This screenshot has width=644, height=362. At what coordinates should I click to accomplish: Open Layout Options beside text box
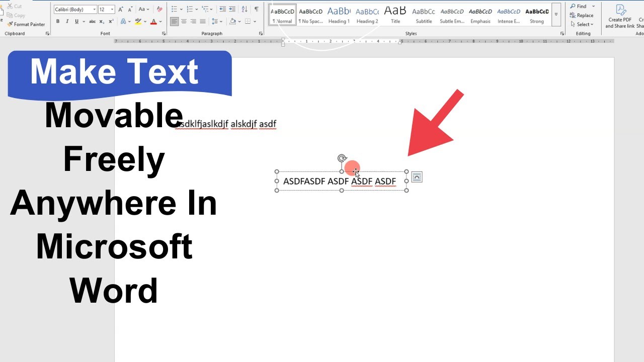417,177
